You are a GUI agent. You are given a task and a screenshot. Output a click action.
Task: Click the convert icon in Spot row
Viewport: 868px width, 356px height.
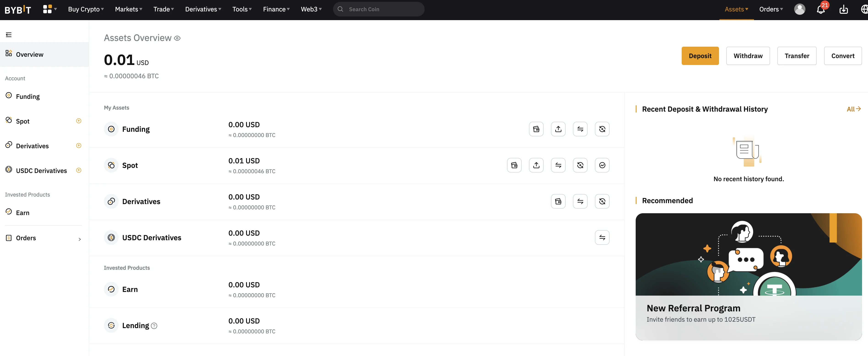pos(580,165)
